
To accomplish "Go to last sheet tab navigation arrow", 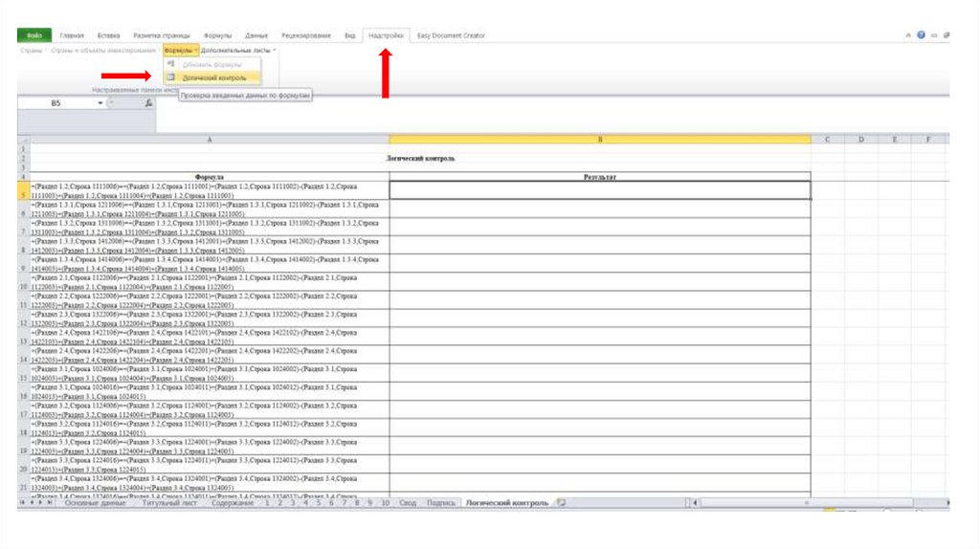I will click(x=50, y=503).
